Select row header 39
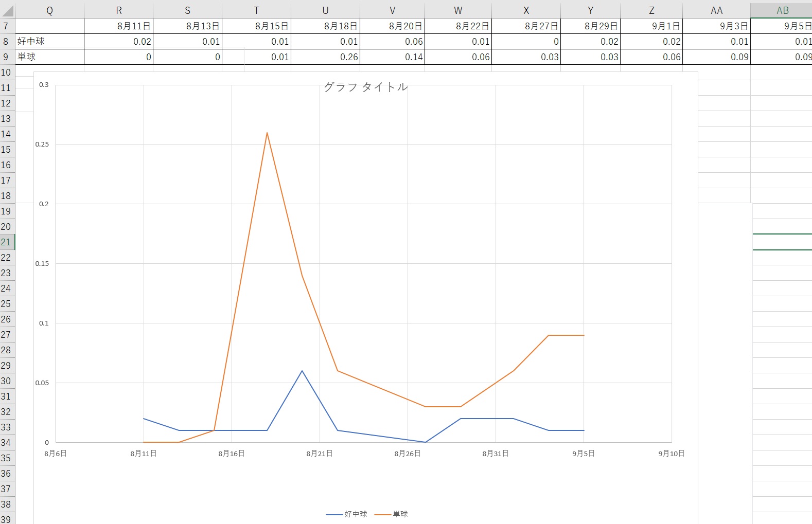The height and width of the screenshot is (524, 812). (x=7, y=518)
